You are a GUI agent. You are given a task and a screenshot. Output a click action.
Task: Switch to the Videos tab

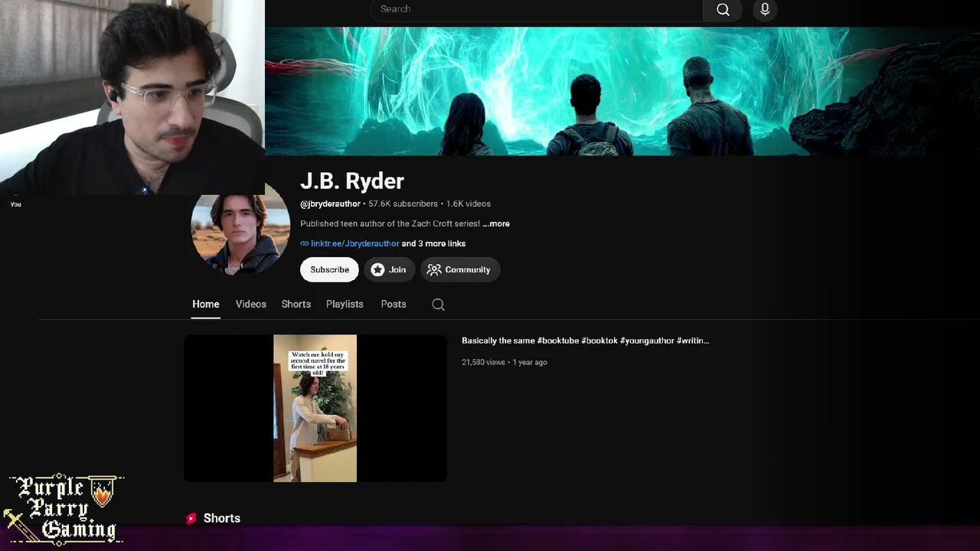(x=251, y=304)
